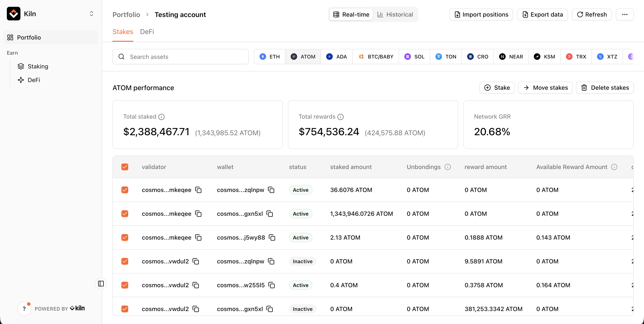Click Available Reward Amount info icon
Screen dimensions: 644x324
click(x=614, y=167)
